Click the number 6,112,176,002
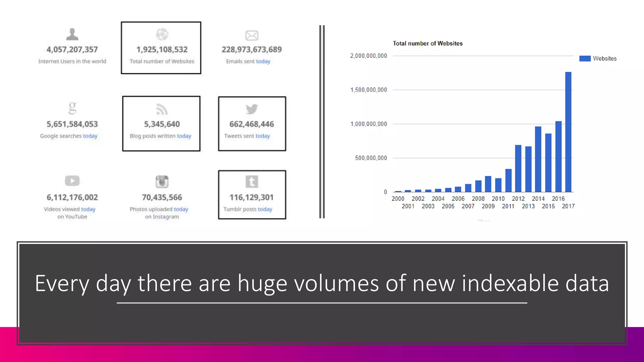 (72, 197)
